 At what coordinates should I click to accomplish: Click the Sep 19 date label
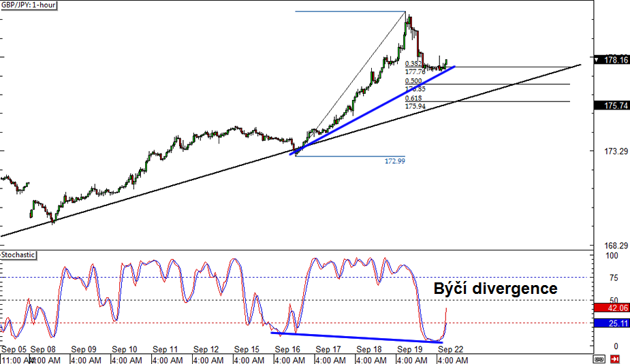pos(410,350)
